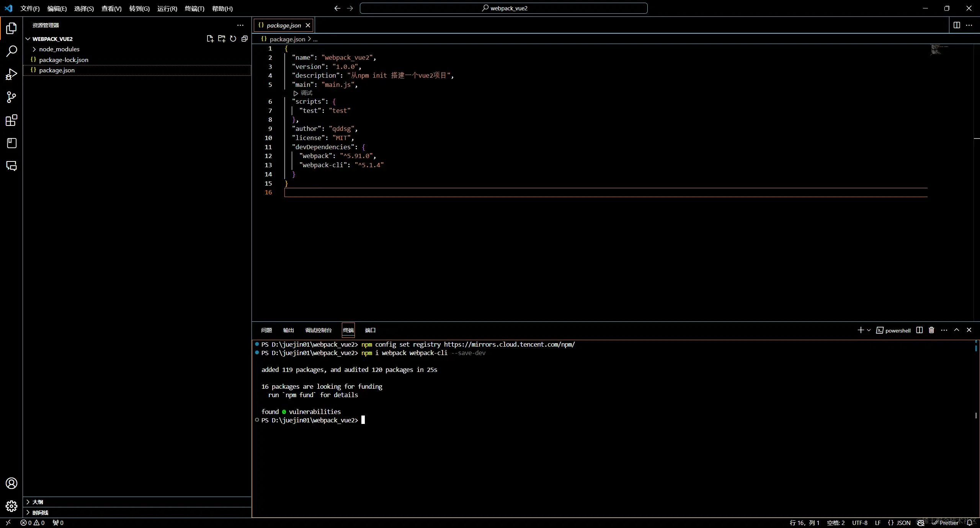
Task: Toggle notifications bell in status bar
Action: [970, 523]
